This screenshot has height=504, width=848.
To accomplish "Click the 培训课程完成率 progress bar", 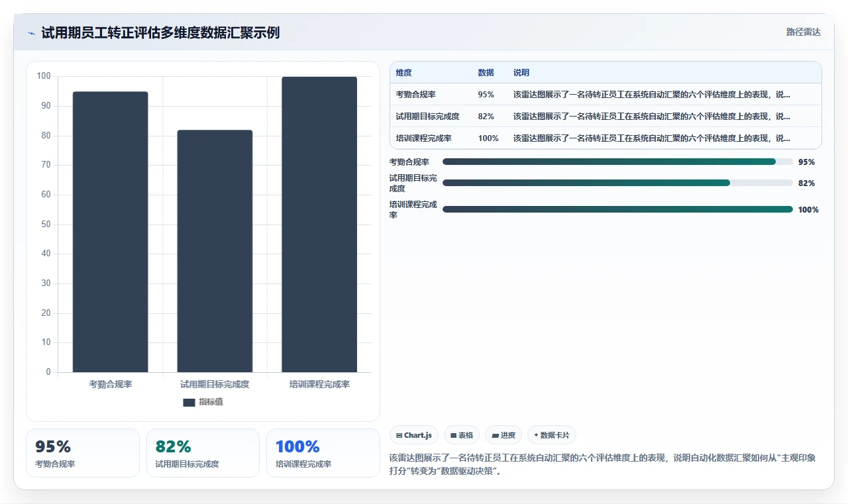I will [x=617, y=209].
